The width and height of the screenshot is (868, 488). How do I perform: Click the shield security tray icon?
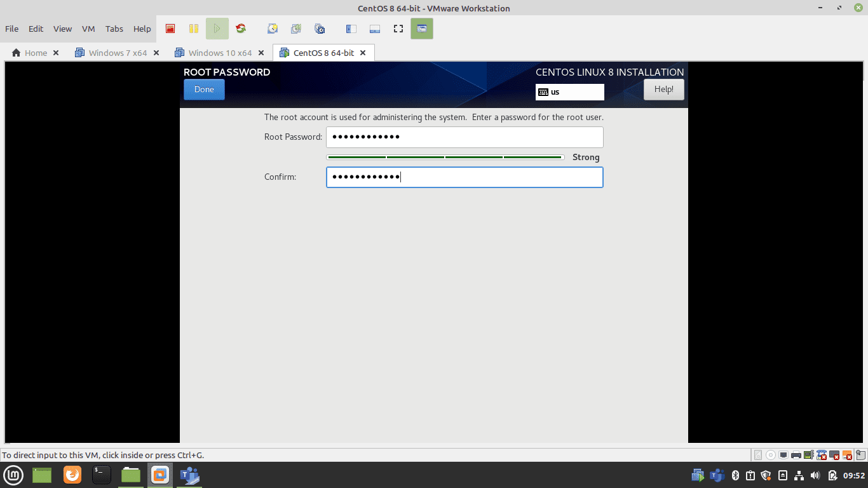pos(766,475)
